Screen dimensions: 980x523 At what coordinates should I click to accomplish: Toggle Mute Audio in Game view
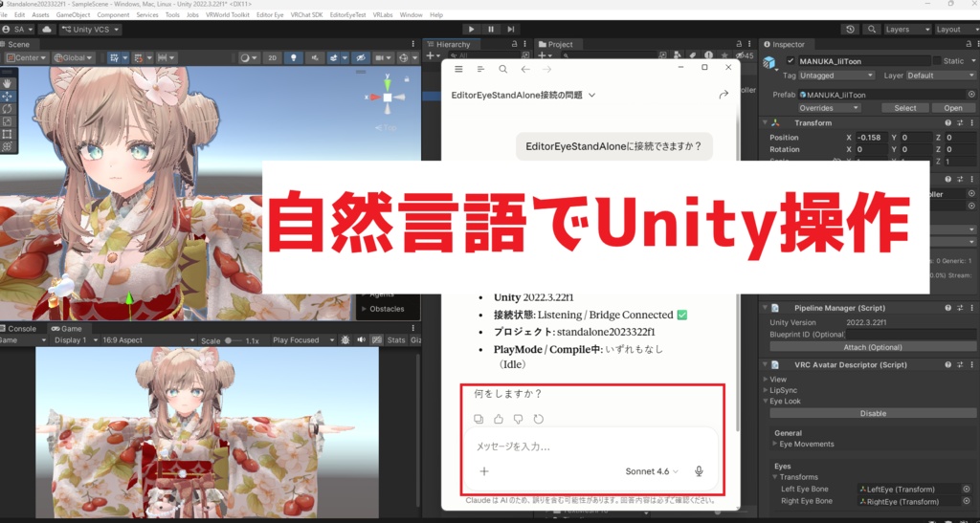361,340
